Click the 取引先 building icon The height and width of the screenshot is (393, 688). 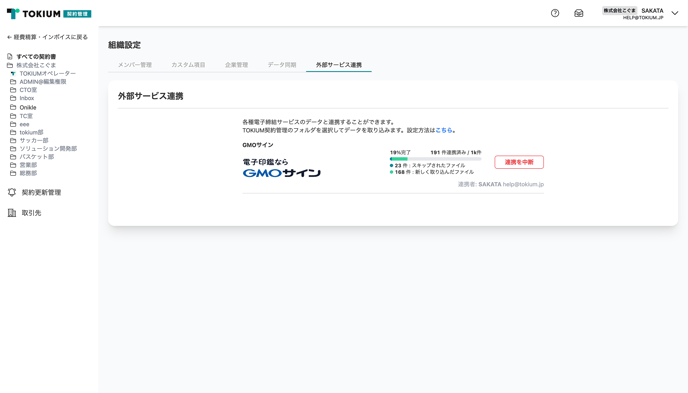coord(12,213)
